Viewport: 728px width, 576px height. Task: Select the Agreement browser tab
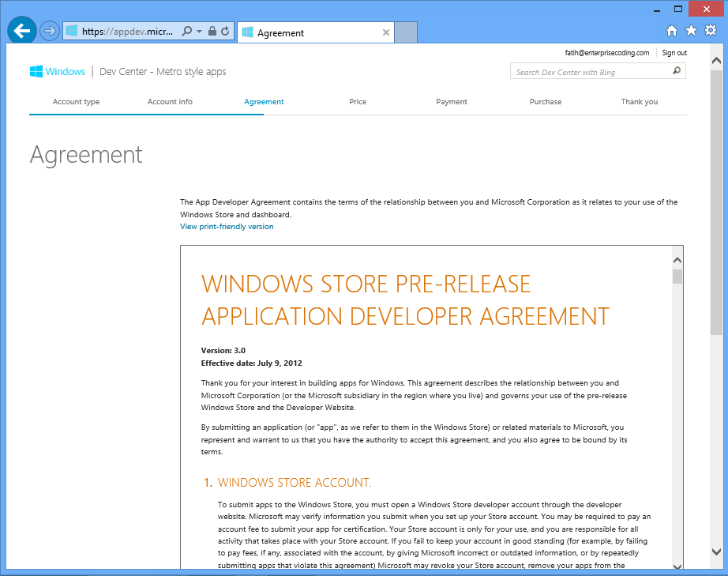click(316, 32)
